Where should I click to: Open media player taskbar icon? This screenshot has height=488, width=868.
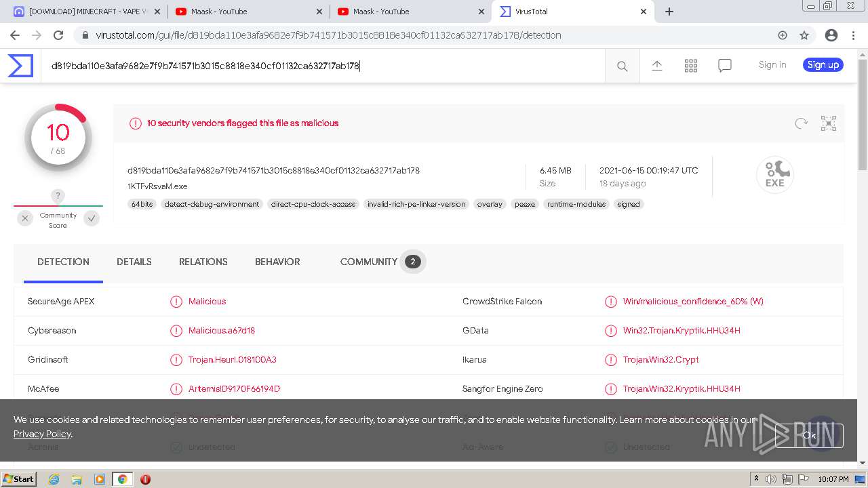coord(100,479)
